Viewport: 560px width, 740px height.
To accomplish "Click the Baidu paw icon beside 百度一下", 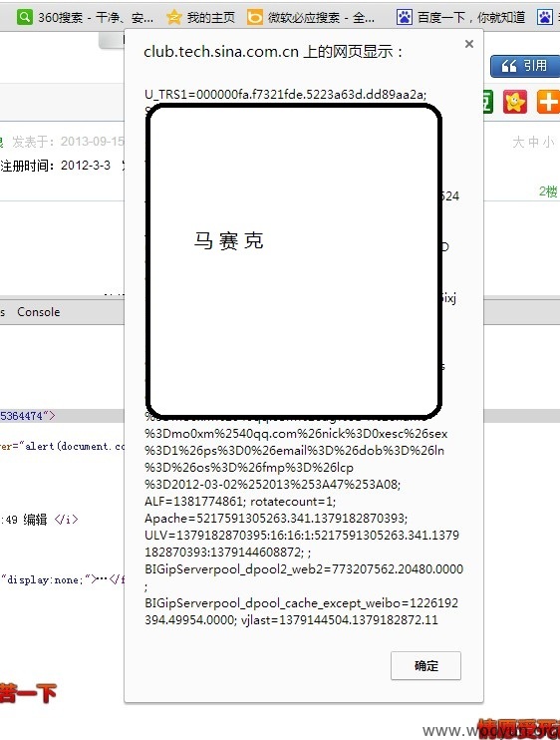I will [x=404, y=18].
